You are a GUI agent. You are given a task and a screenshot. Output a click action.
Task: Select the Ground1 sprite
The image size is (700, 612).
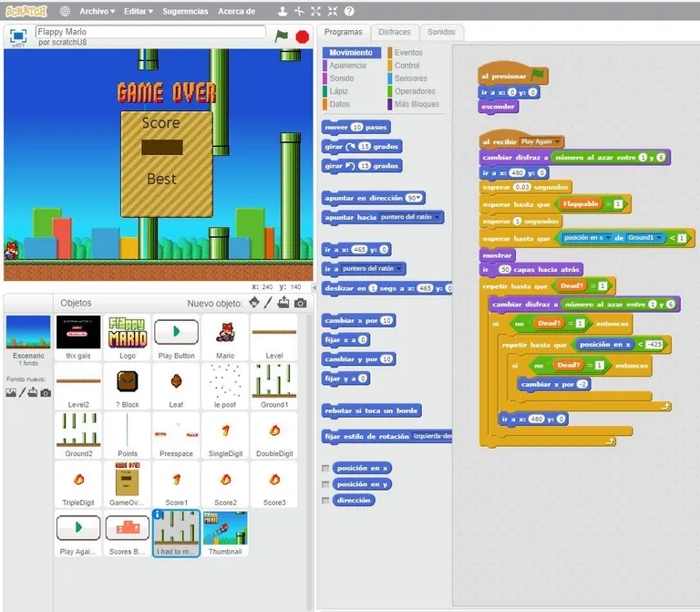click(x=274, y=386)
